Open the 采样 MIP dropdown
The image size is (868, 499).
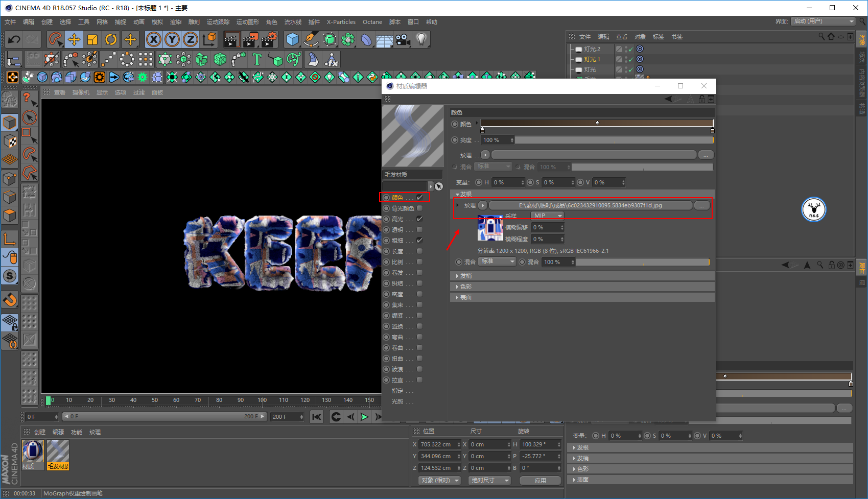pos(547,216)
